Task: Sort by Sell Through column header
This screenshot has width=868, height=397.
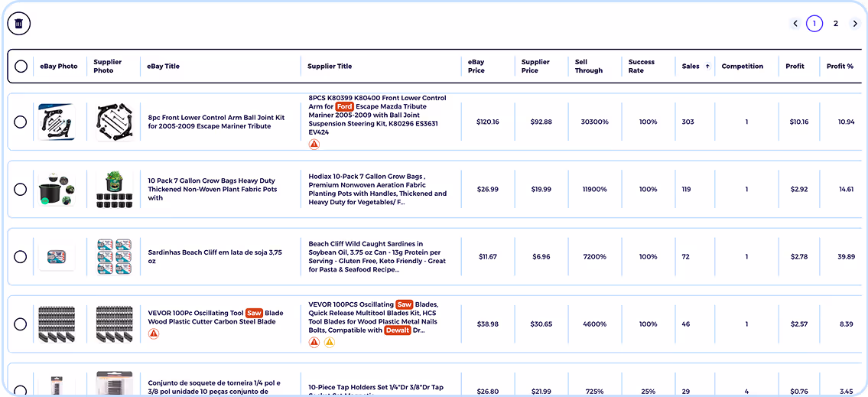Action: point(589,67)
